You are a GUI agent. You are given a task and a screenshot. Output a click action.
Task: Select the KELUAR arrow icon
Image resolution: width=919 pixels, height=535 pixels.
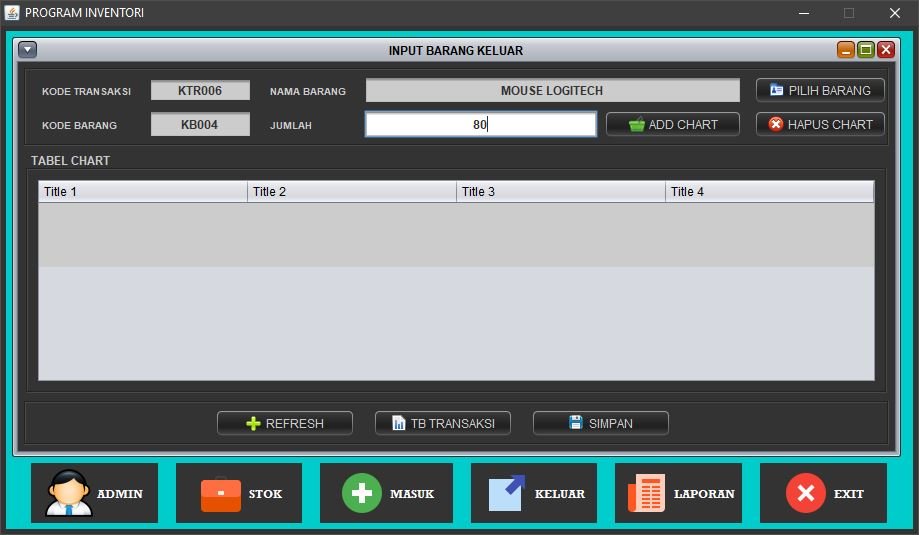point(507,493)
